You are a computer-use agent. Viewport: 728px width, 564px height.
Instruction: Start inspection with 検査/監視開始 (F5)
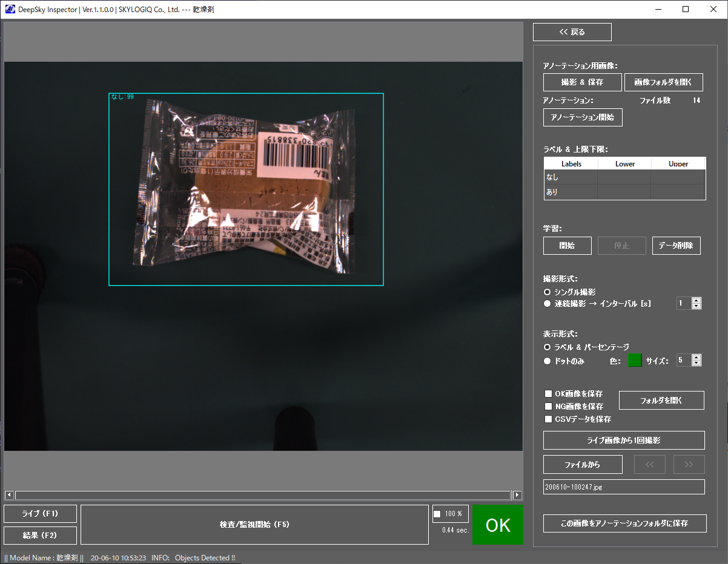pos(254,525)
